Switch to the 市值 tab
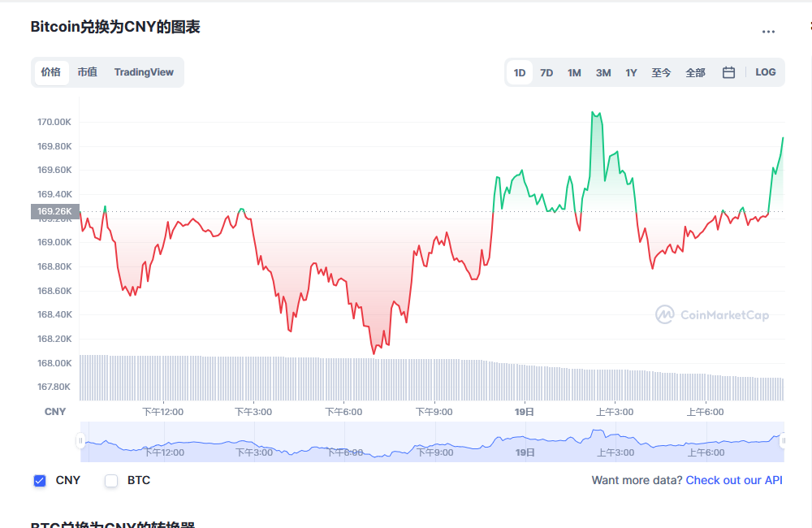Image resolution: width=812 pixels, height=528 pixels. tap(87, 72)
